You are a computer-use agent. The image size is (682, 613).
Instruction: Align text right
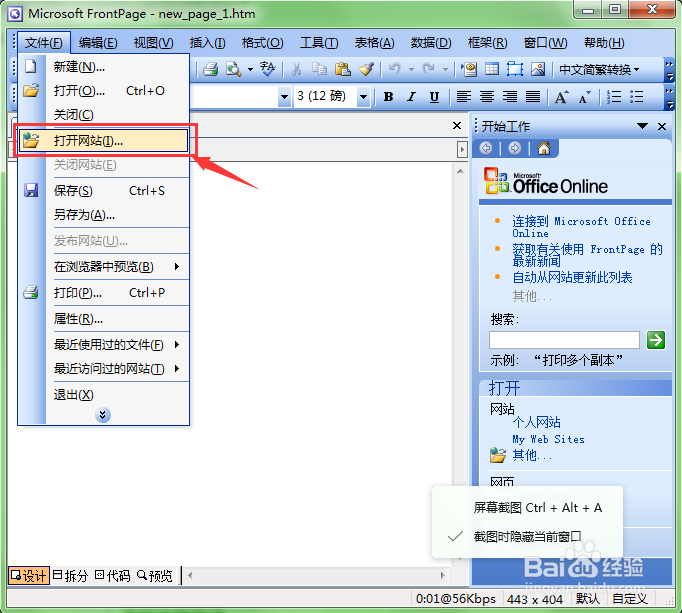(x=510, y=97)
